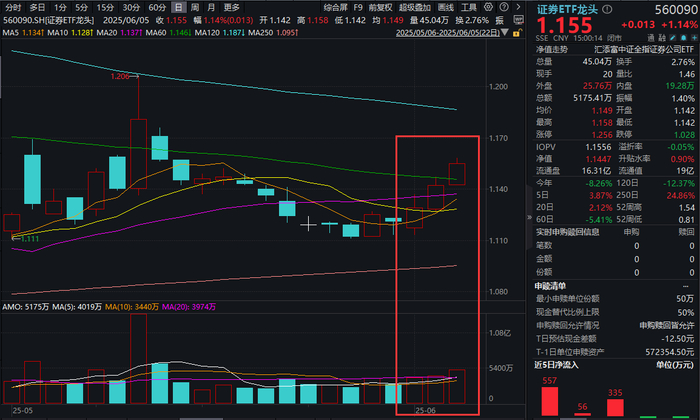Click the MA(20): 3974万 volume label

(189, 307)
